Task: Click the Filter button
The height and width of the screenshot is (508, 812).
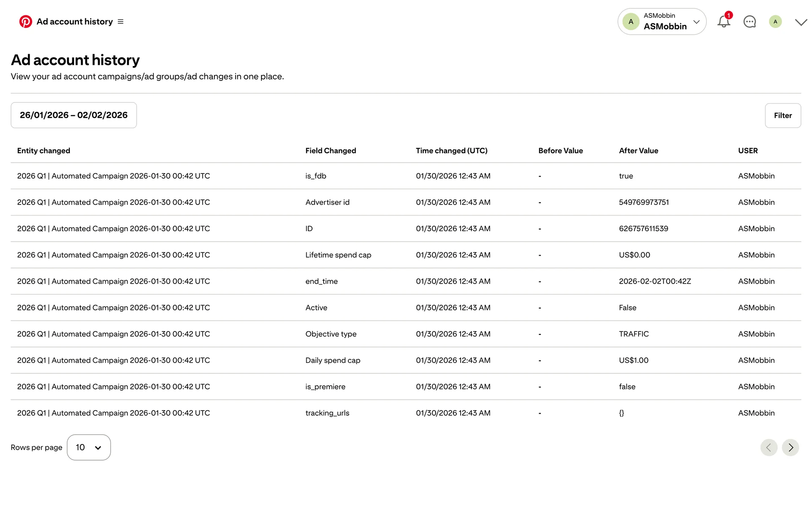Action: pyautogui.click(x=782, y=116)
